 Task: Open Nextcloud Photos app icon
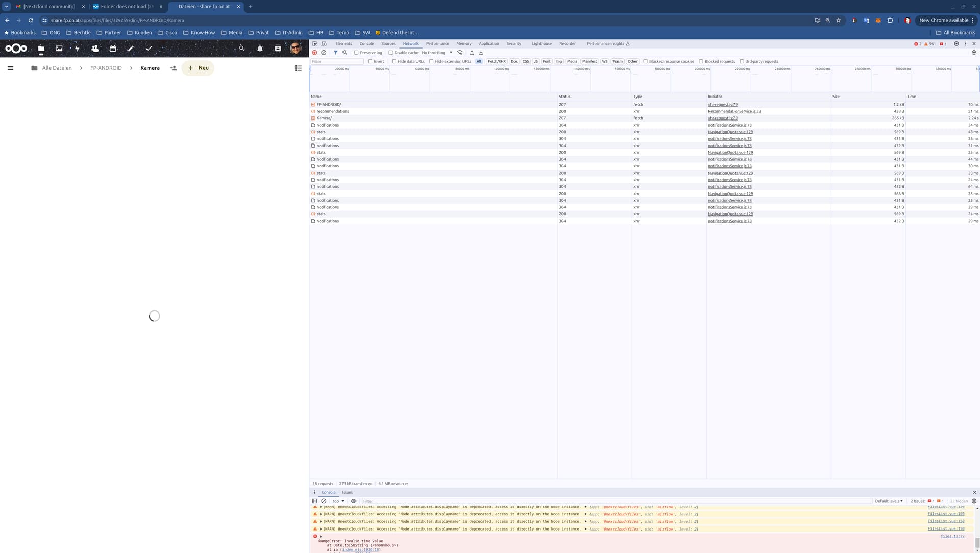coord(59,49)
